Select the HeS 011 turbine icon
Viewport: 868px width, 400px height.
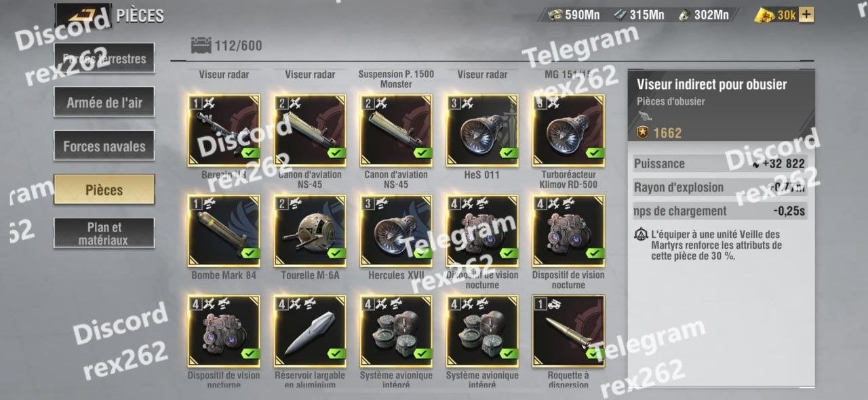coord(482,131)
